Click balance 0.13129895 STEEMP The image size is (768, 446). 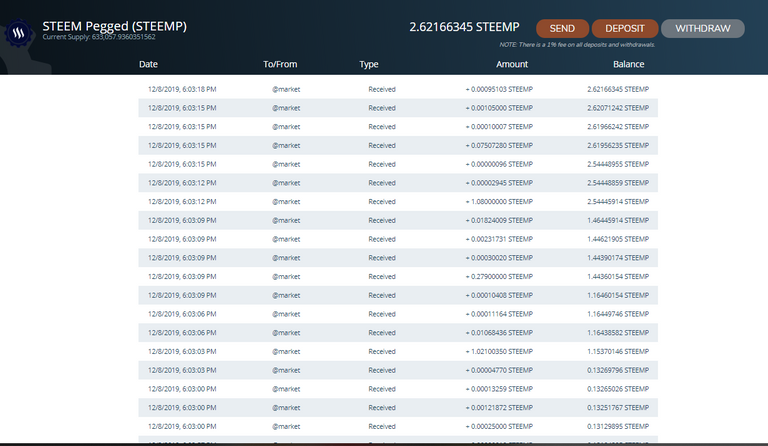coord(618,426)
